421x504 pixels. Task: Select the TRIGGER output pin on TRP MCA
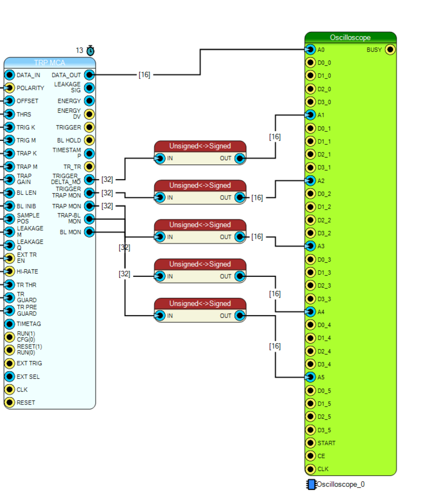90,127
